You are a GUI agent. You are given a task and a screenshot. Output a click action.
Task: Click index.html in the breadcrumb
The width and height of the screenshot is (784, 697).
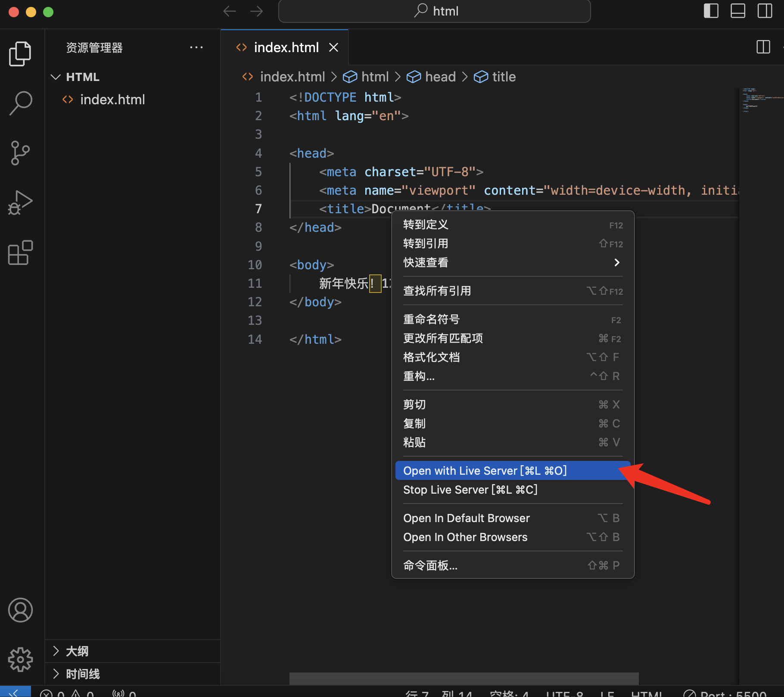292,77
